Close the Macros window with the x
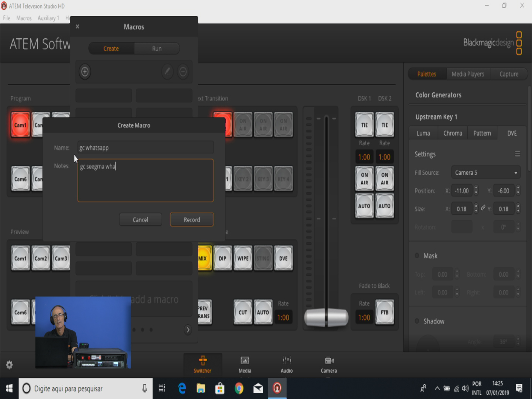Viewport: 532px width, 399px height. coord(77,27)
